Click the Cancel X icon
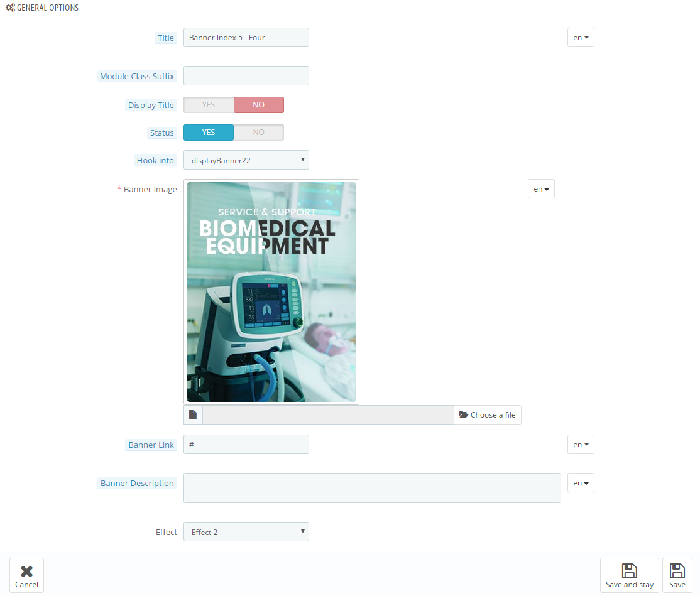This screenshot has height=596, width=700. tap(27, 571)
